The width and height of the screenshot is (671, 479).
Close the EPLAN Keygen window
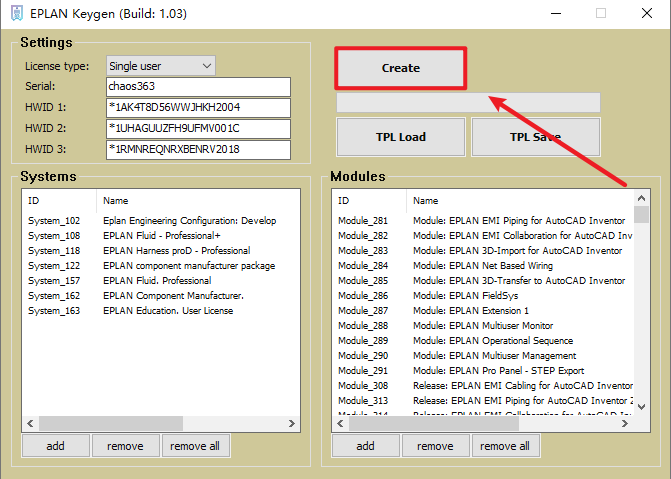coord(645,14)
